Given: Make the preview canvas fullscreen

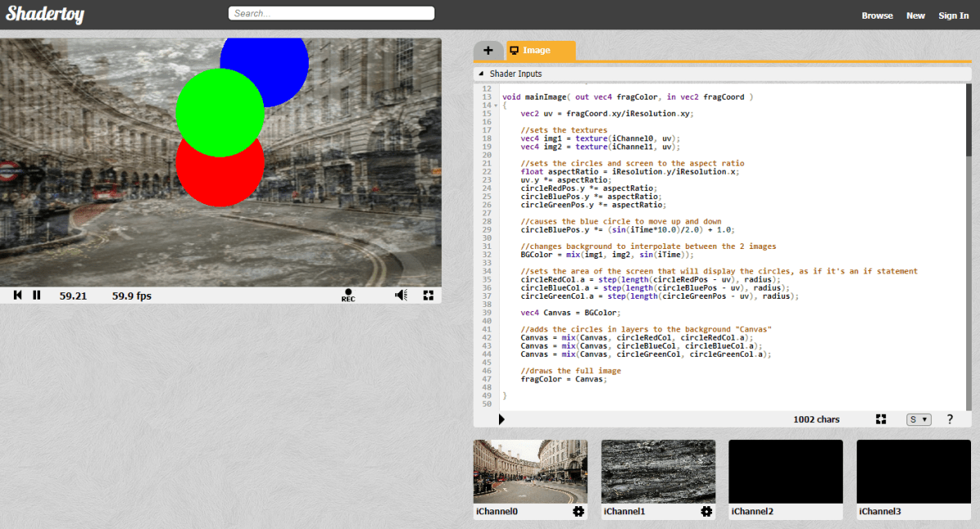Looking at the screenshot, I should click(428, 296).
